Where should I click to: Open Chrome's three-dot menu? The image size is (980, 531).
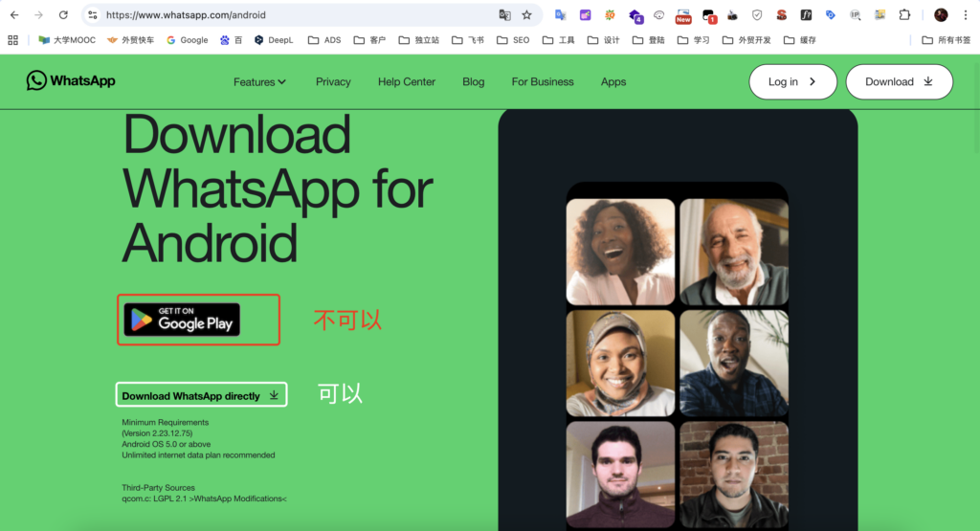pos(966,15)
